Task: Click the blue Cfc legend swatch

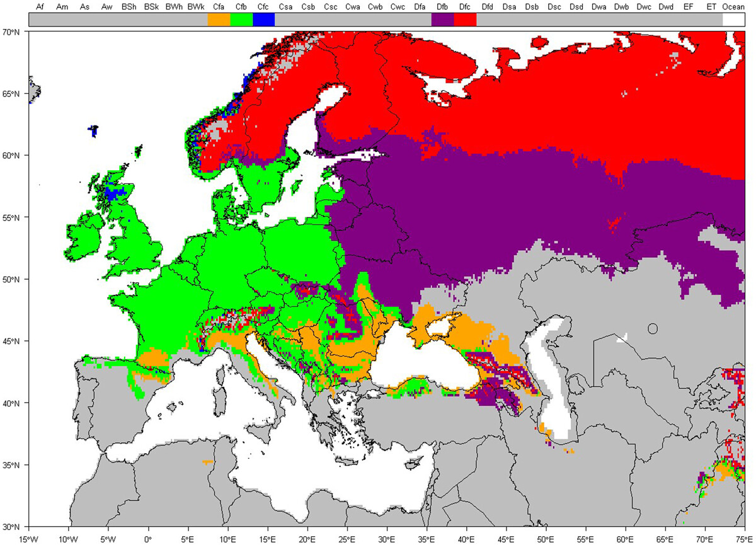Action: click(263, 20)
